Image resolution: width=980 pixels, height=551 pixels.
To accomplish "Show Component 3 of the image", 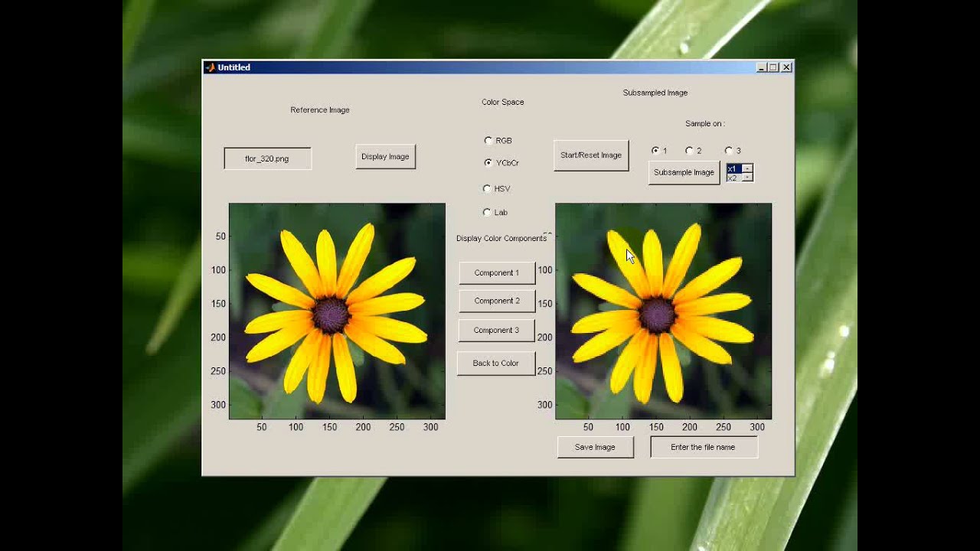I will point(496,330).
